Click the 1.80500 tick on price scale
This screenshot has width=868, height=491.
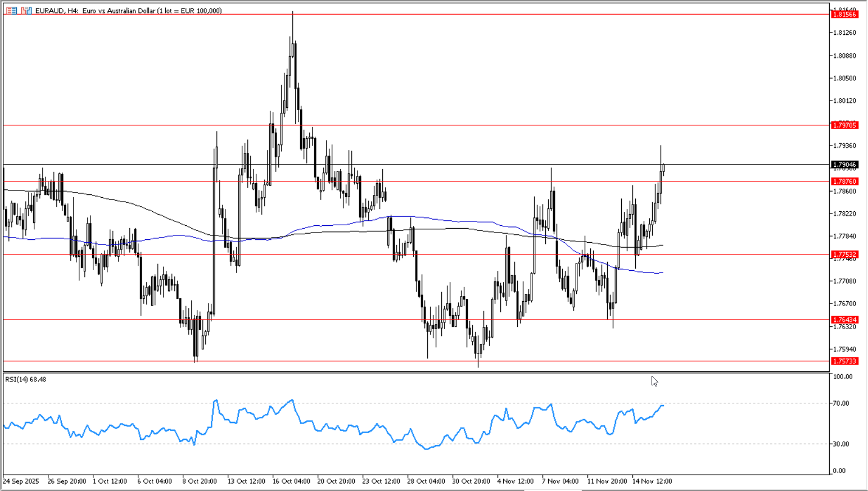844,78
